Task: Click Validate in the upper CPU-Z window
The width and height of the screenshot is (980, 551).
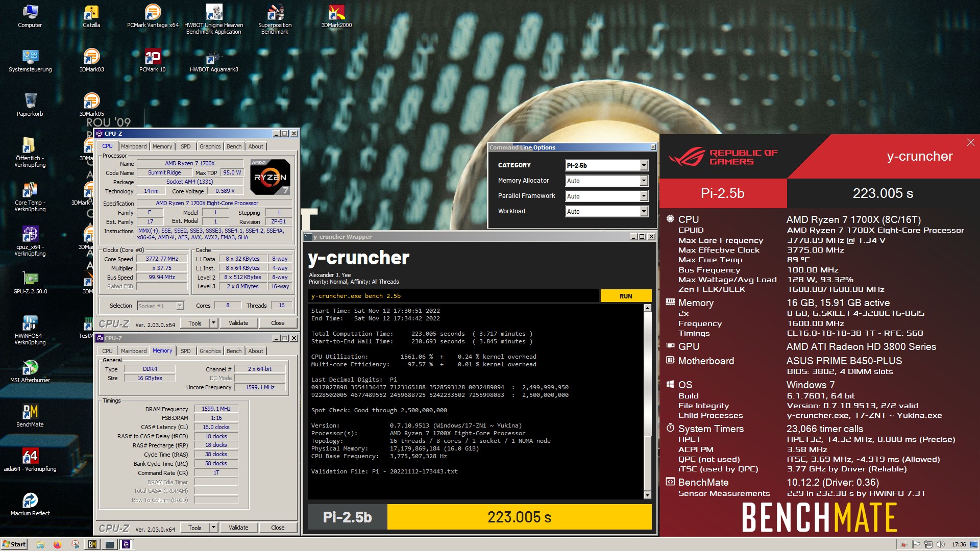Action: (238, 323)
